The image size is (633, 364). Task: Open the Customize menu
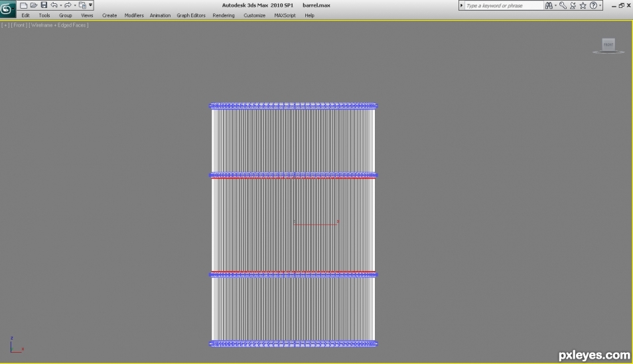[254, 15]
